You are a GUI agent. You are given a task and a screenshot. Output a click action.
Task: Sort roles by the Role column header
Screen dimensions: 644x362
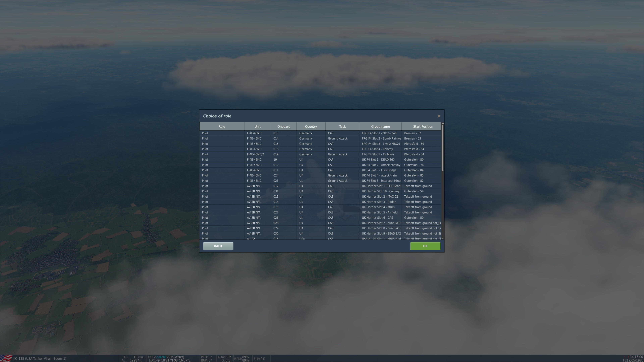[x=222, y=126]
